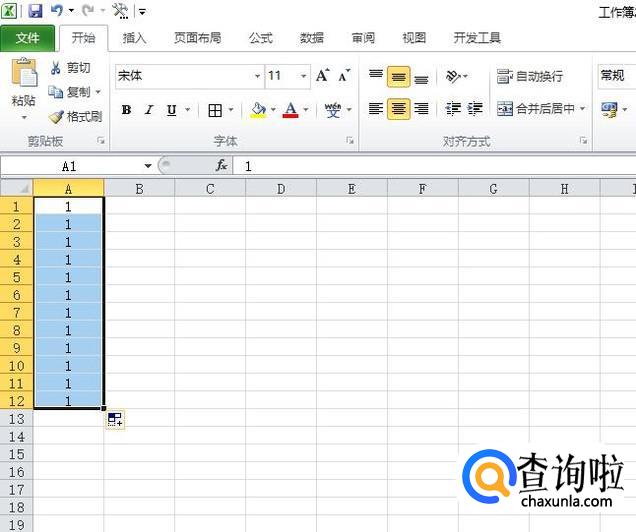
Task: Click the Undo arrow icon
Action: (x=57, y=11)
